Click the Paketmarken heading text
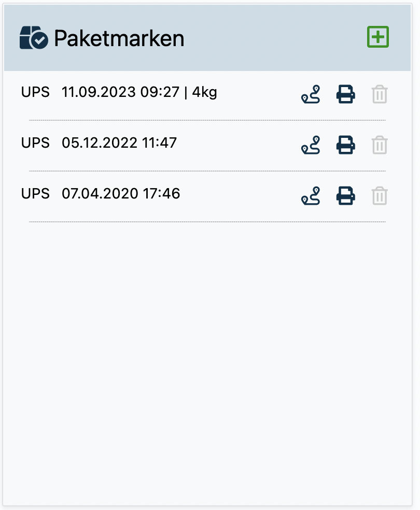The width and height of the screenshot is (420, 510). coord(119,38)
